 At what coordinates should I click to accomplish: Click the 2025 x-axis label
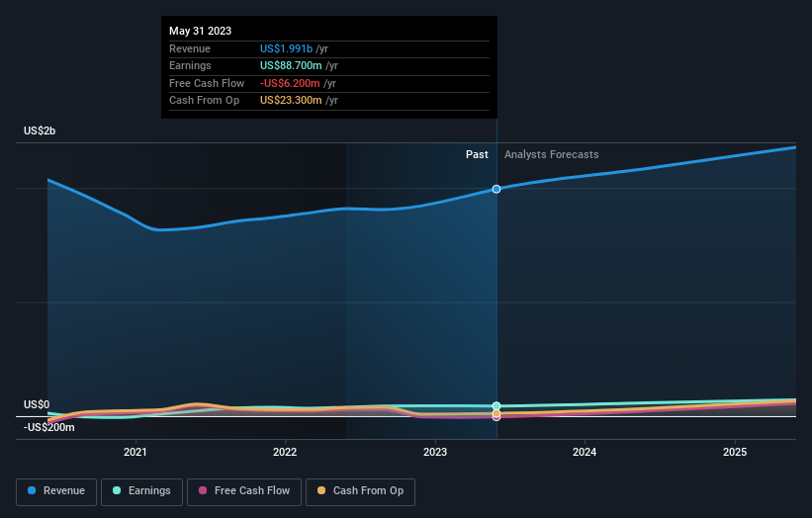pyautogui.click(x=735, y=452)
